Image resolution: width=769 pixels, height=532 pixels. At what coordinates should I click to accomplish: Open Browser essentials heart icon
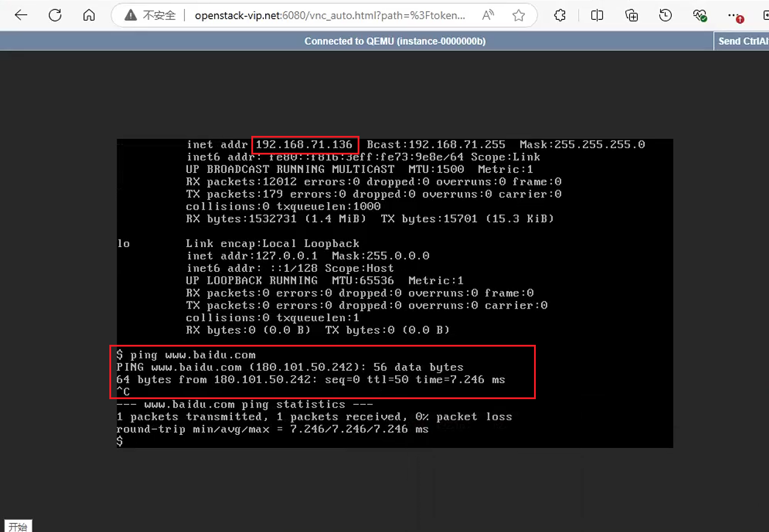(x=700, y=16)
